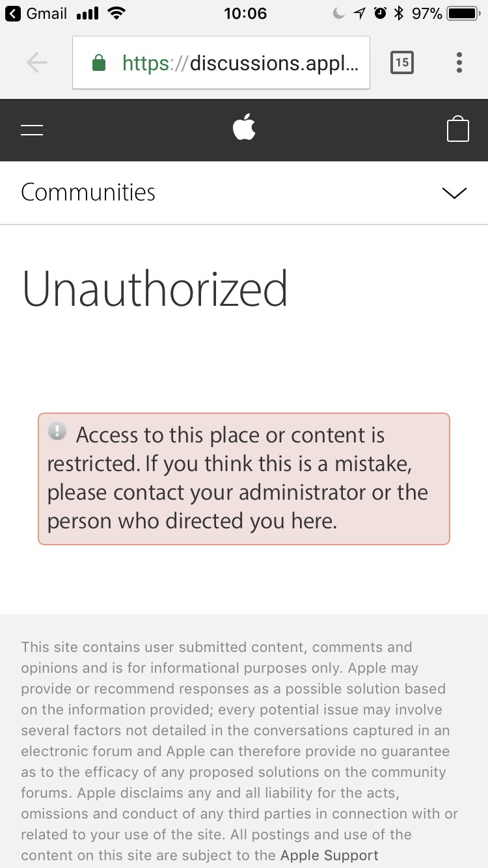Tap the restricted access warning box
The image size is (488, 868).
point(244,479)
